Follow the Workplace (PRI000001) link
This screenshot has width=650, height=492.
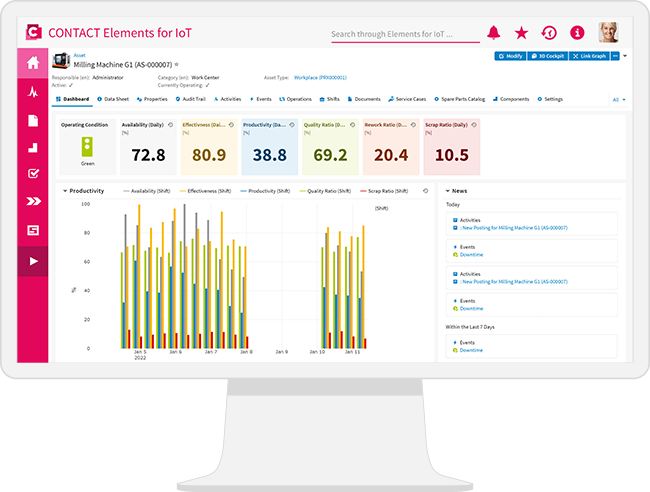(x=320, y=78)
